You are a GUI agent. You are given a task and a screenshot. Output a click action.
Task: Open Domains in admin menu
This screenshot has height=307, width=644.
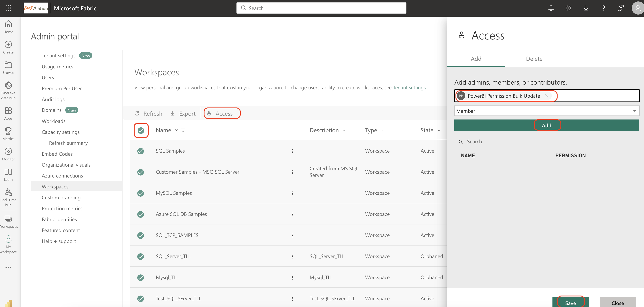pos(52,110)
